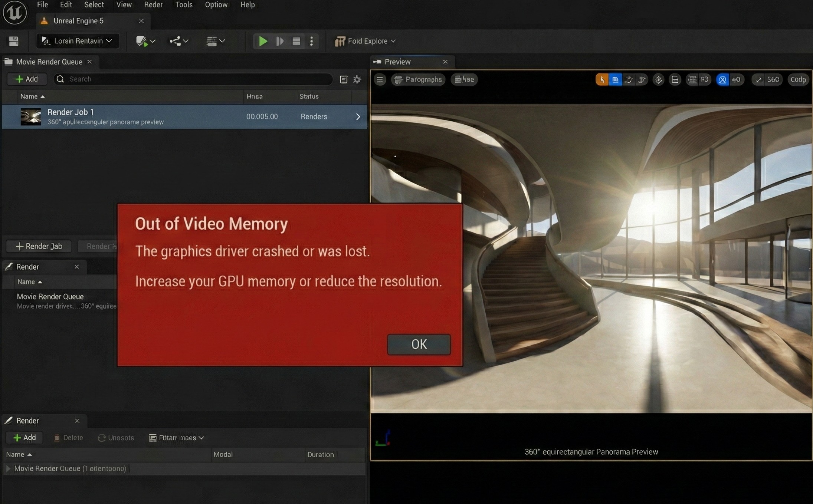Viewport: 813px width, 504px height.
Task: Switch to the Movie Render Queue tab
Action: [x=49, y=62]
